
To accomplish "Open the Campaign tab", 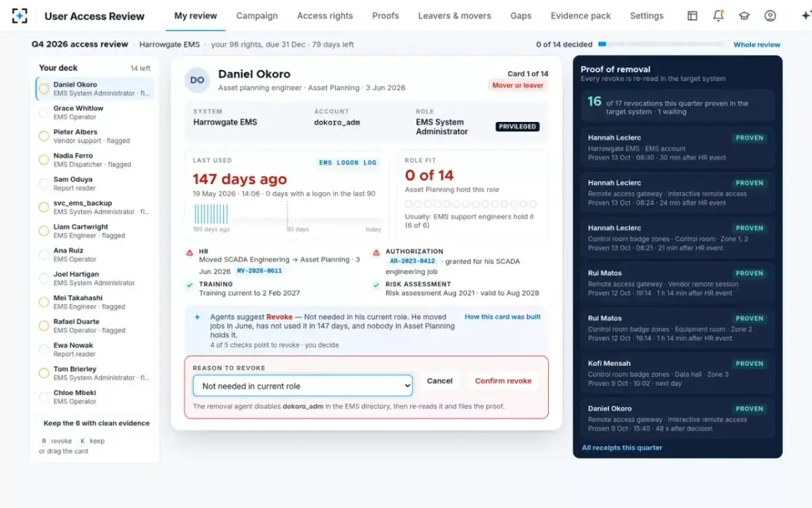I will point(257,16).
